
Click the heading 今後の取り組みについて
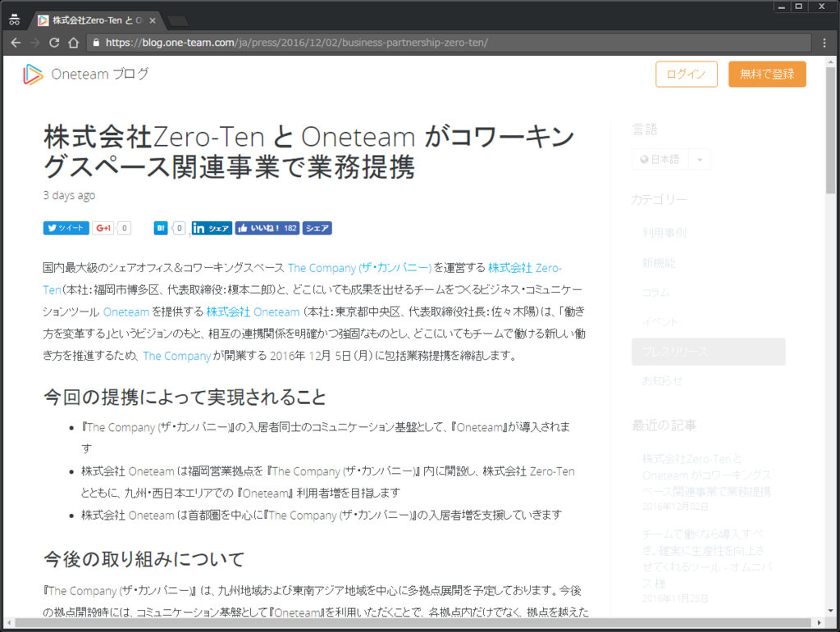point(144,559)
